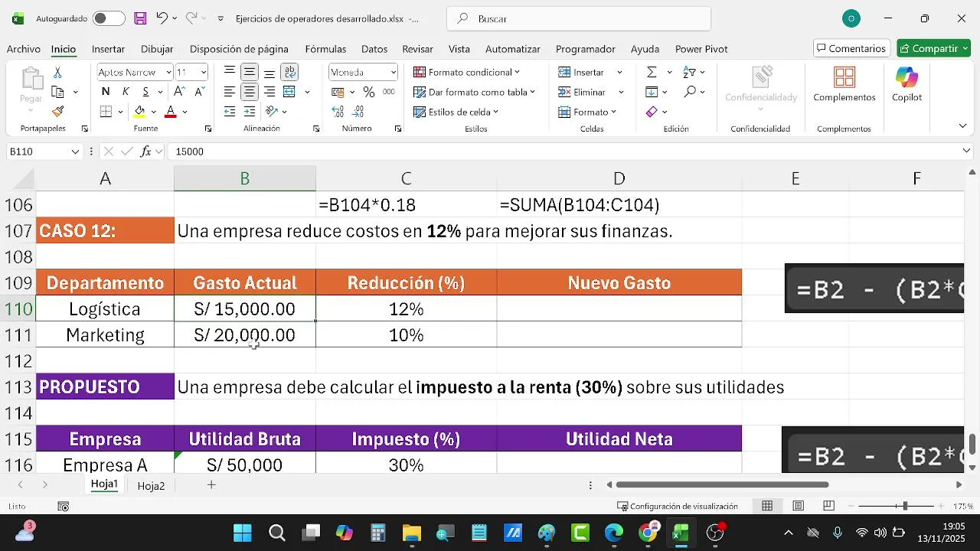
Task: Decrease font size with smaller A
Action: [199, 92]
